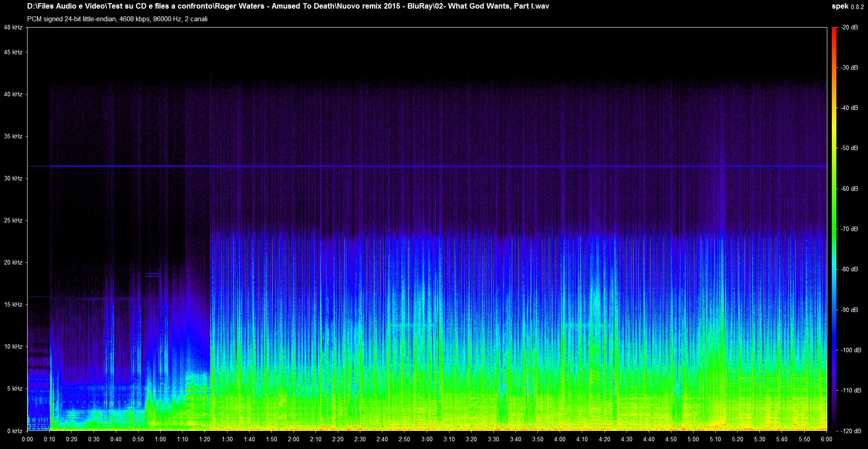Click the 1:20 time axis label
The height and width of the screenshot is (449, 868).
tap(205, 440)
